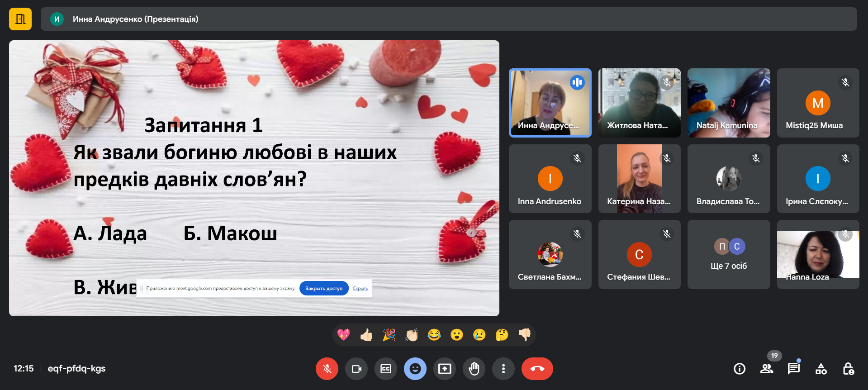Toggle the camera on or off
The height and width of the screenshot is (390, 868).
pyautogui.click(x=356, y=369)
